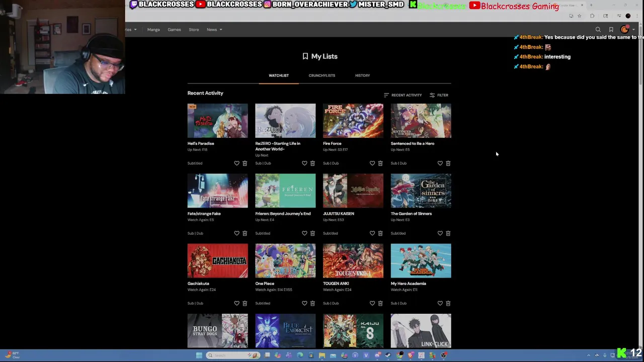
Task: Click the Hell's Paradise thumbnail
Action: coord(217,121)
